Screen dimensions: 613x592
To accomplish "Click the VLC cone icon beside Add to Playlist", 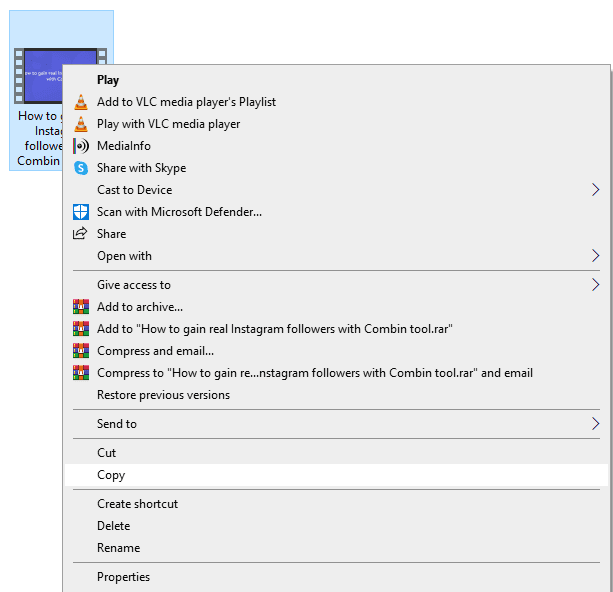I will tap(81, 102).
